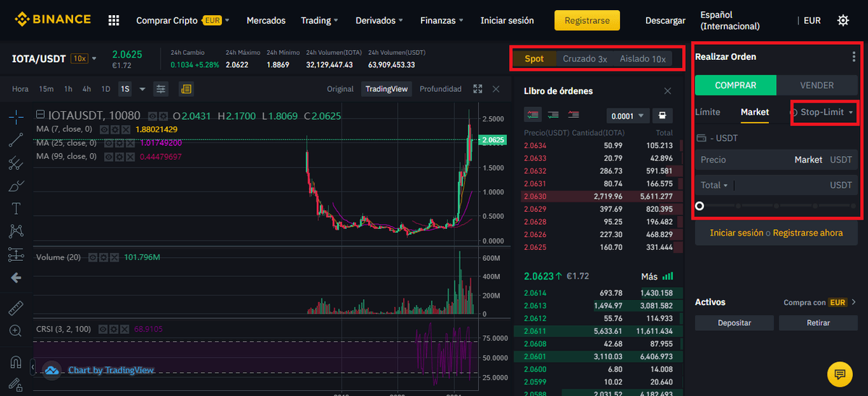Image resolution: width=868 pixels, height=396 pixels.
Task: Click the Depositar button
Action: click(734, 323)
